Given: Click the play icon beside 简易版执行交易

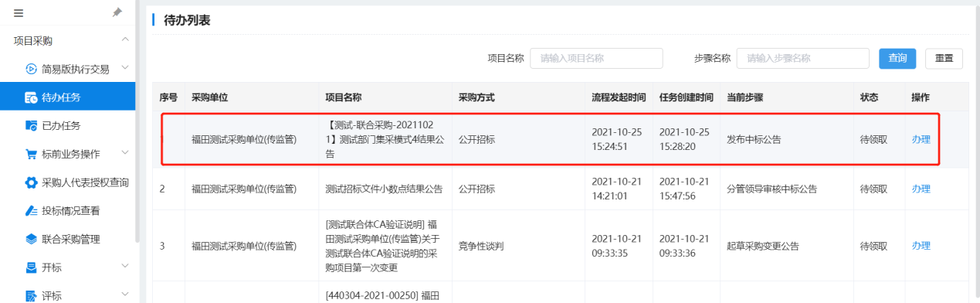Looking at the screenshot, I should click(32, 69).
